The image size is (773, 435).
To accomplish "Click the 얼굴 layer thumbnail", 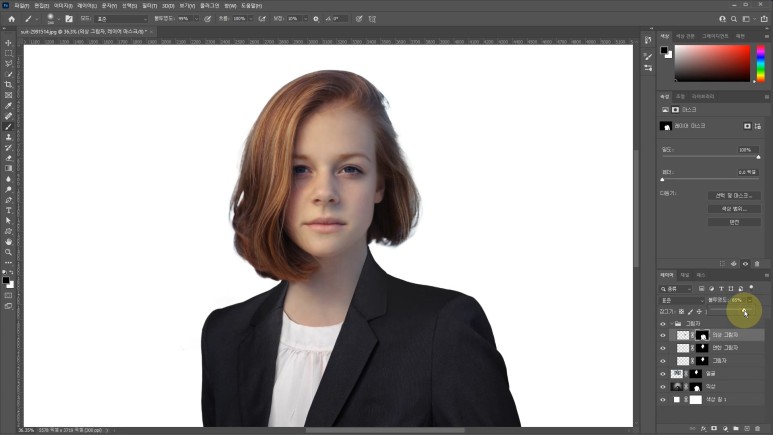I will pos(676,374).
